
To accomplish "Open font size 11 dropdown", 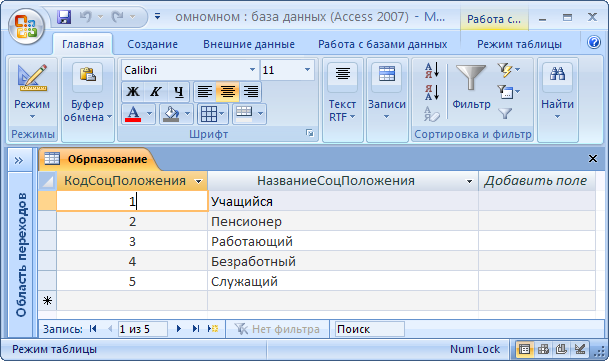I will pyautogui.click(x=308, y=70).
